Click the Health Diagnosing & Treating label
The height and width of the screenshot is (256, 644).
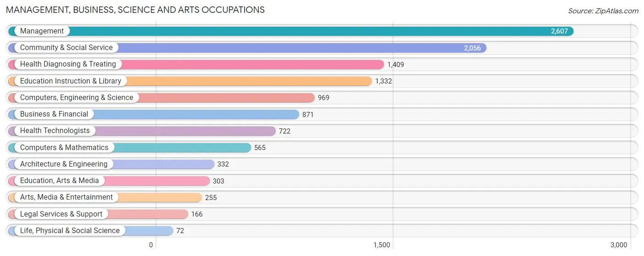[x=68, y=64]
